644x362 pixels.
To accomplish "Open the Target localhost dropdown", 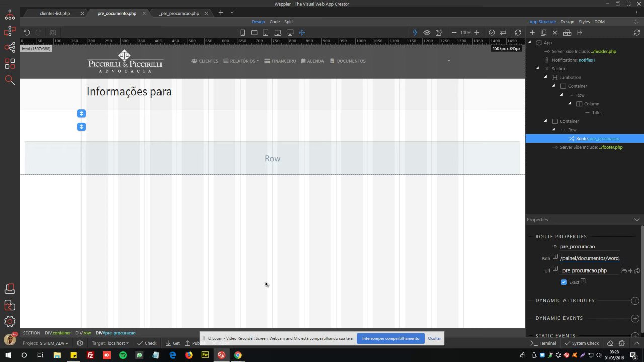I will [x=110, y=343].
